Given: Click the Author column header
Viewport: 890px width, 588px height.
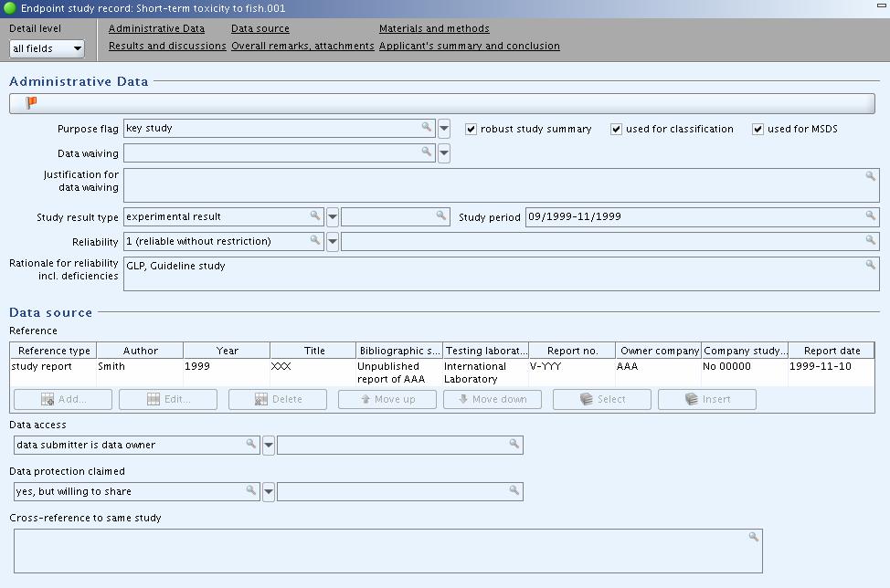Looking at the screenshot, I should [x=140, y=351].
